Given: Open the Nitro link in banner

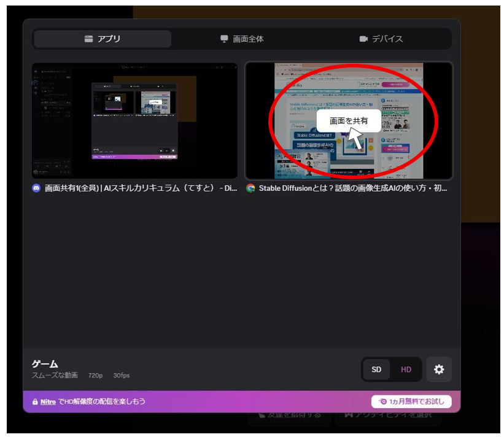Looking at the screenshot, I should tap(48, 401).
